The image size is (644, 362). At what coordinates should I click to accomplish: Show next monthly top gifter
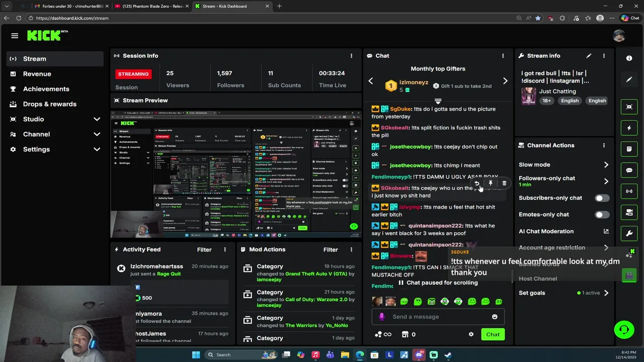[x=505, y=81]
